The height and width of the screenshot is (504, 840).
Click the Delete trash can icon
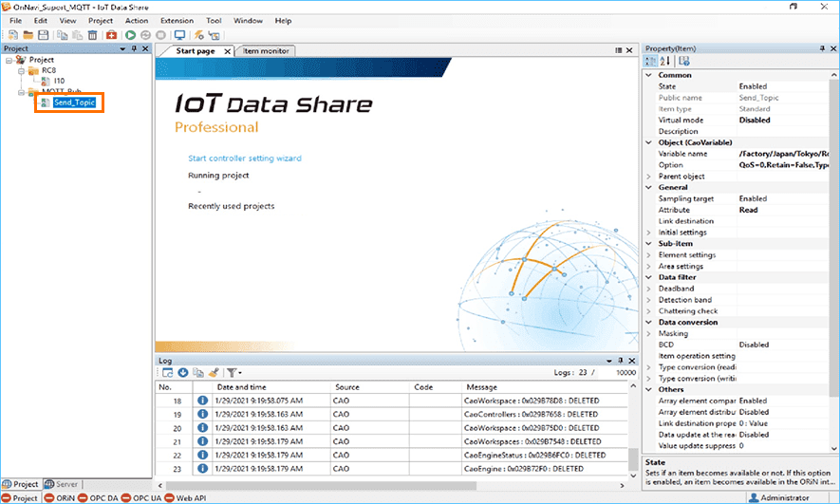[x=92, y=35]
